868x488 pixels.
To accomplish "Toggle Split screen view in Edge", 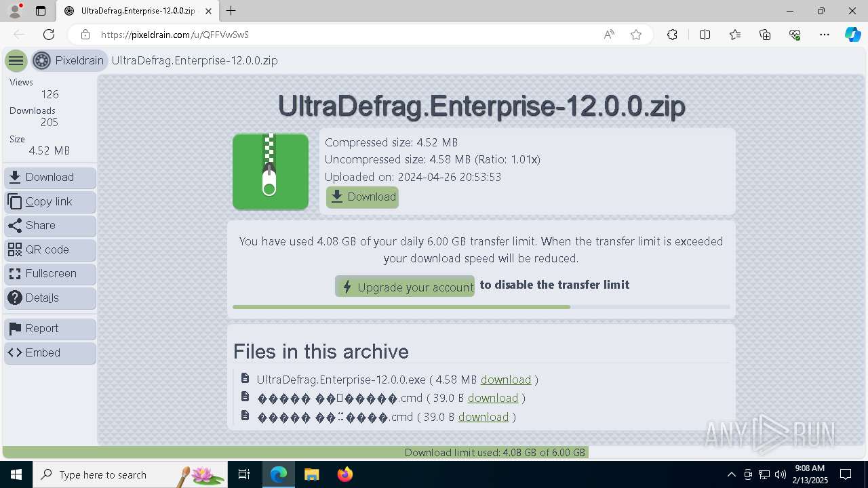I will click(705, 35).
